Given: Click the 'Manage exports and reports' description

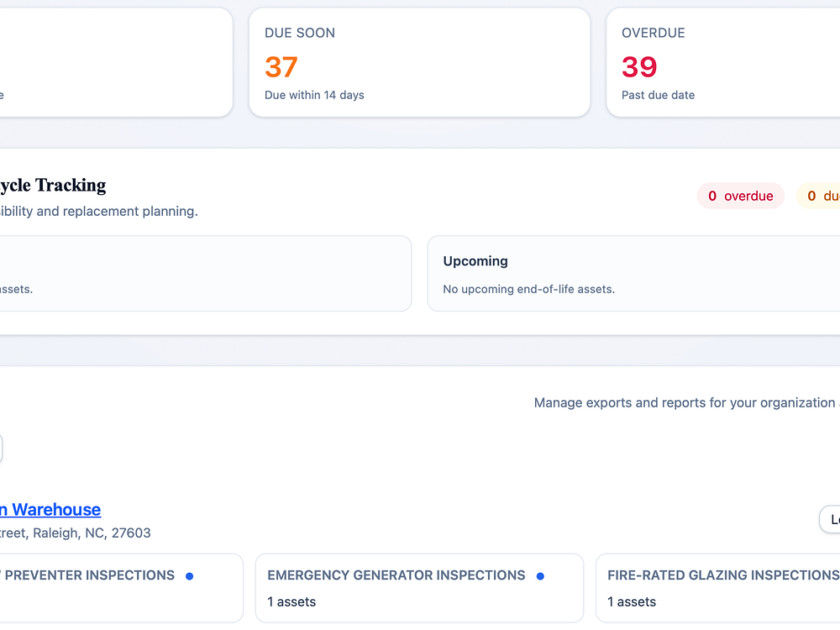Looking at the screenshot, I should 687,403.
